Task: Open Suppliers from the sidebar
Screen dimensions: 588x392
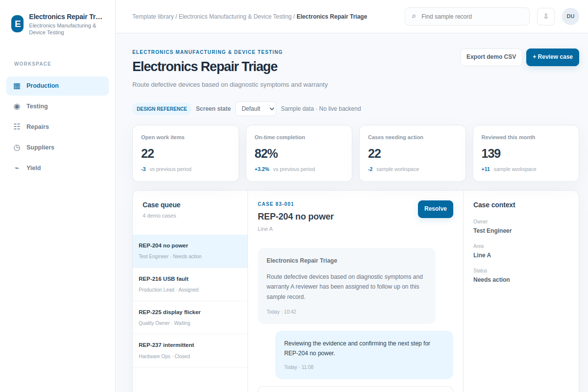Action: [x=57, y=147]
